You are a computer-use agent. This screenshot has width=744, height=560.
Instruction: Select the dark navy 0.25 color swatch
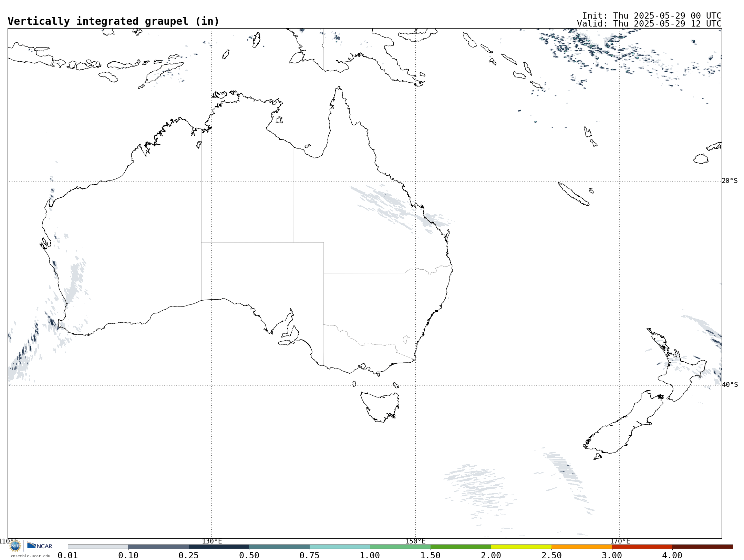219,547
